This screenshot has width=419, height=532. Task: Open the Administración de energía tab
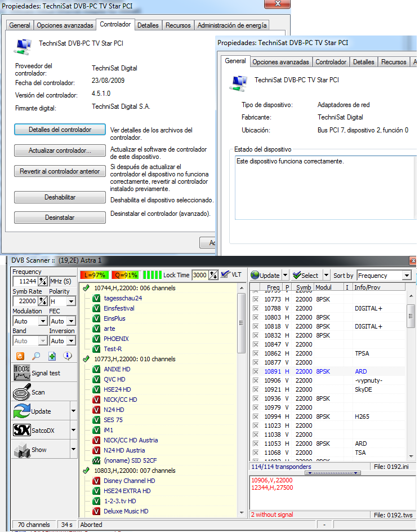(x=232, y=25)
